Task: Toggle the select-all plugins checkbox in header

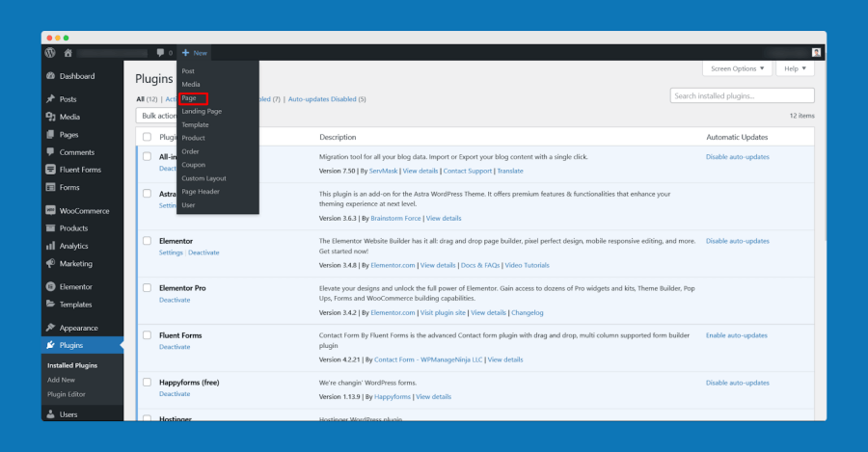Action: 147,137
